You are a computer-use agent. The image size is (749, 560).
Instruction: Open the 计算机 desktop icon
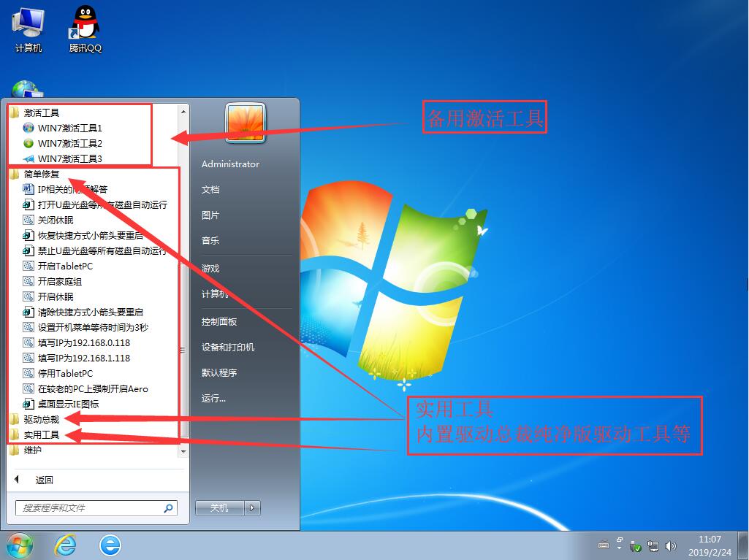[28, 30]
